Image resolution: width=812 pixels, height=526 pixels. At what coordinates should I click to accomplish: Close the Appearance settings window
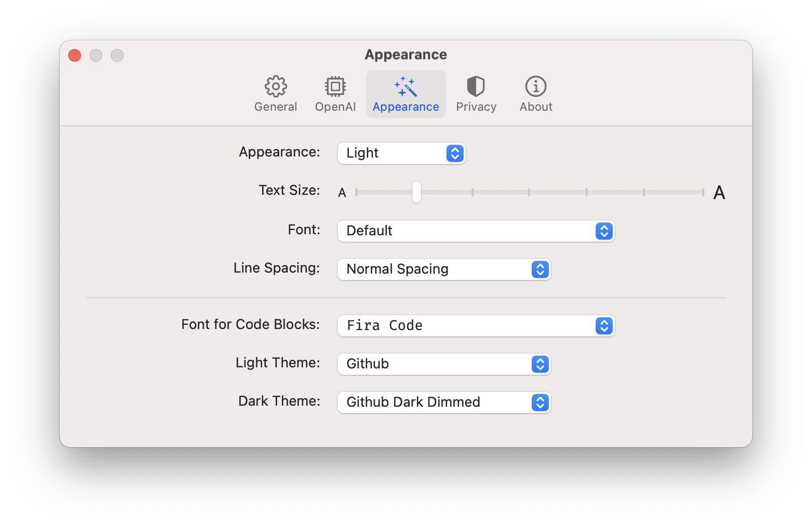coord(75,55)
